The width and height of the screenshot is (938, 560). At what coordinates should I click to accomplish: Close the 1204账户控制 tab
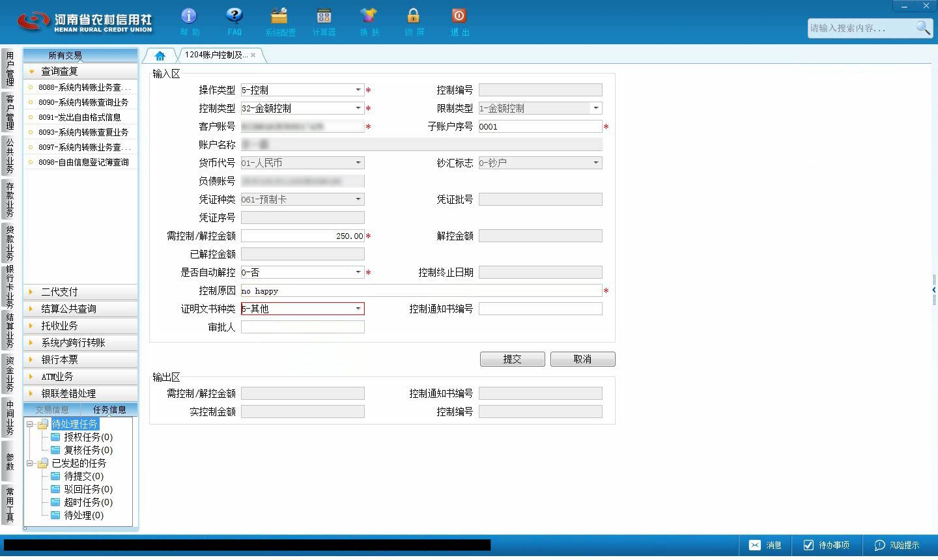pyautogui.click(x=253, y=55)
